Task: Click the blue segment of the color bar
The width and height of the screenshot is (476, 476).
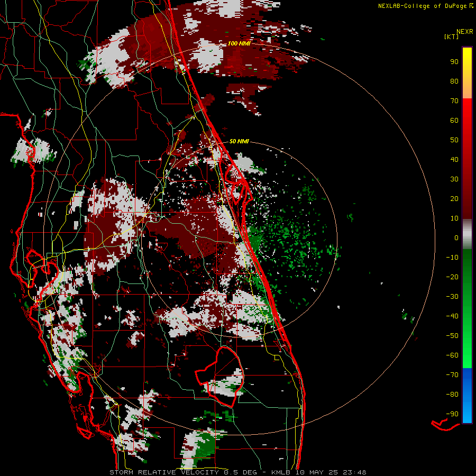Action: click(467, 396)
